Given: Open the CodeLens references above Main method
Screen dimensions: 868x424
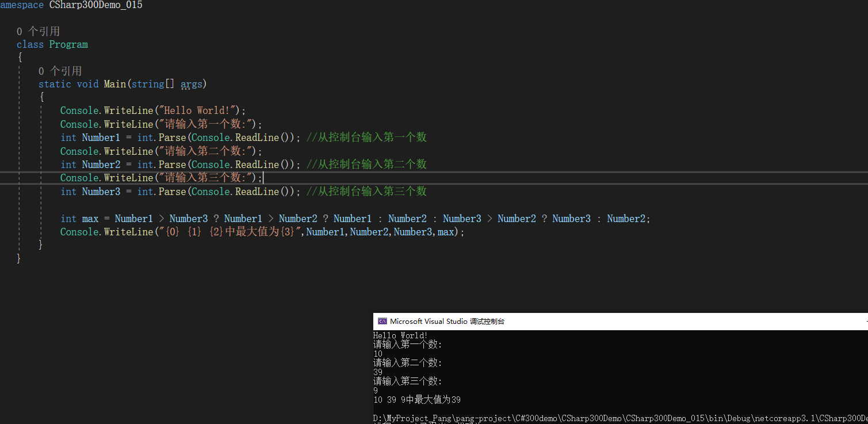Looking at the screenshot, I should pyautogui.click(x=60, y=70).
